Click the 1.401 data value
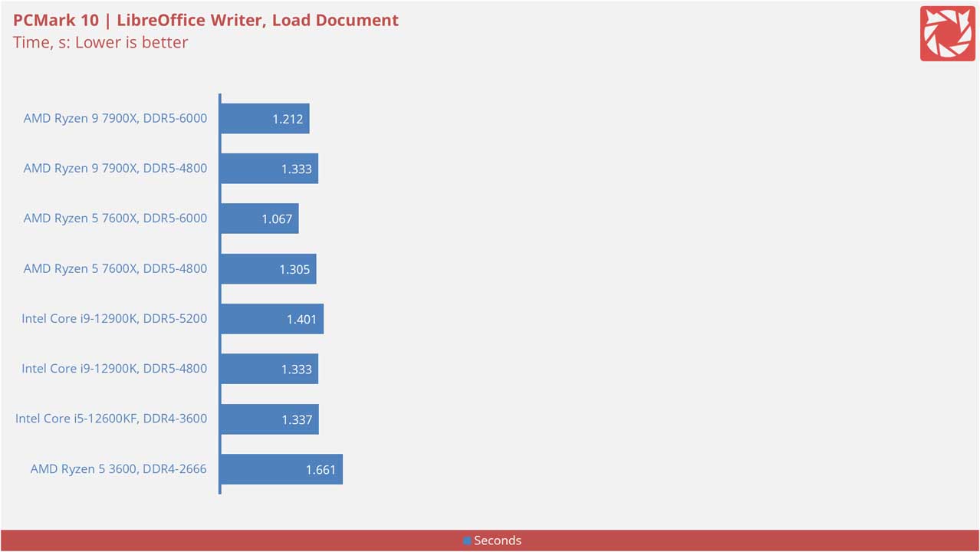 click(302, 319)
